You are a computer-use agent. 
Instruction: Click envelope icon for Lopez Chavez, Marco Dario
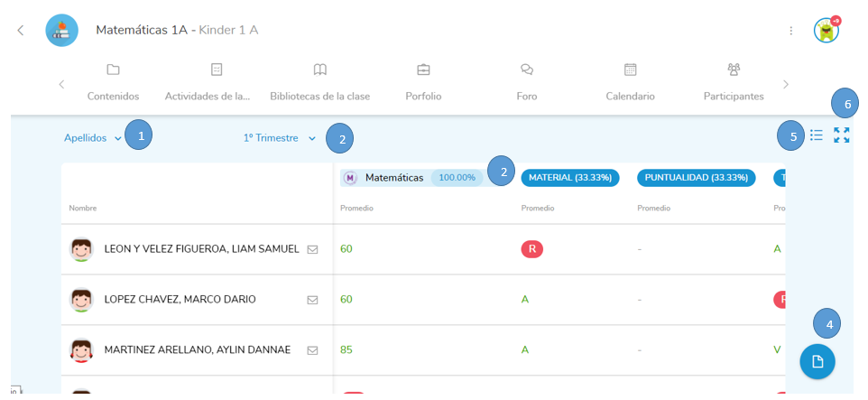click(312, 300)
